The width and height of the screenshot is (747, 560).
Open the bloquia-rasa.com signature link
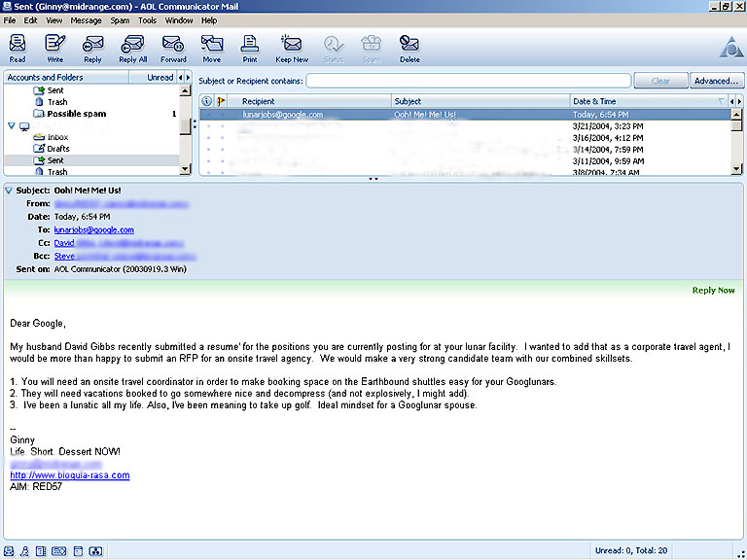click(69, 475)
